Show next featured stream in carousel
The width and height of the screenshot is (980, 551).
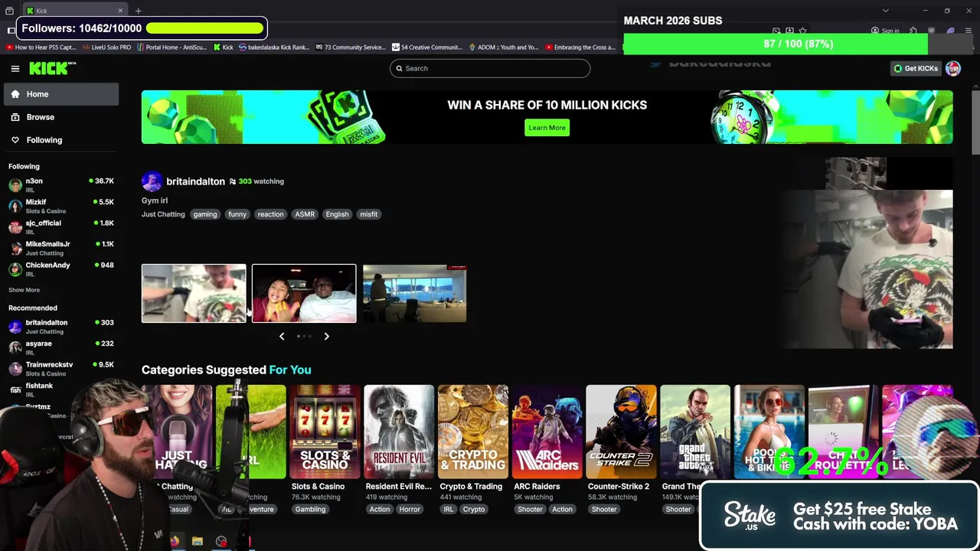click(x=326, y=337)
